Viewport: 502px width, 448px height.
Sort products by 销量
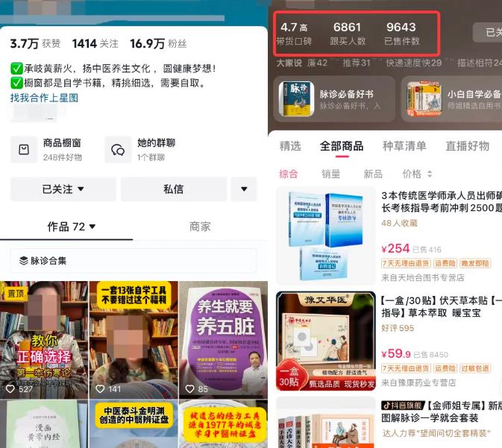tap(330, 174)
